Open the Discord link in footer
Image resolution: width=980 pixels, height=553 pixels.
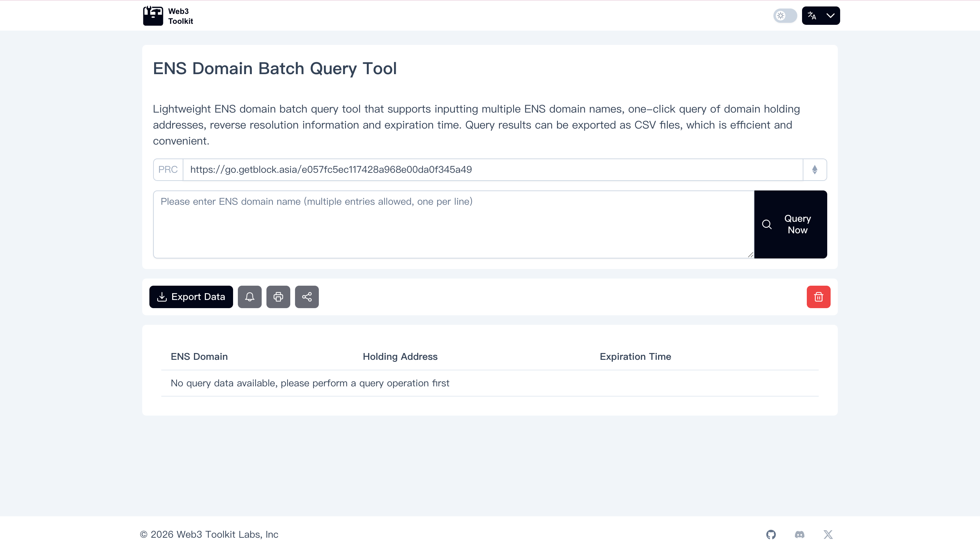(799, 534)
